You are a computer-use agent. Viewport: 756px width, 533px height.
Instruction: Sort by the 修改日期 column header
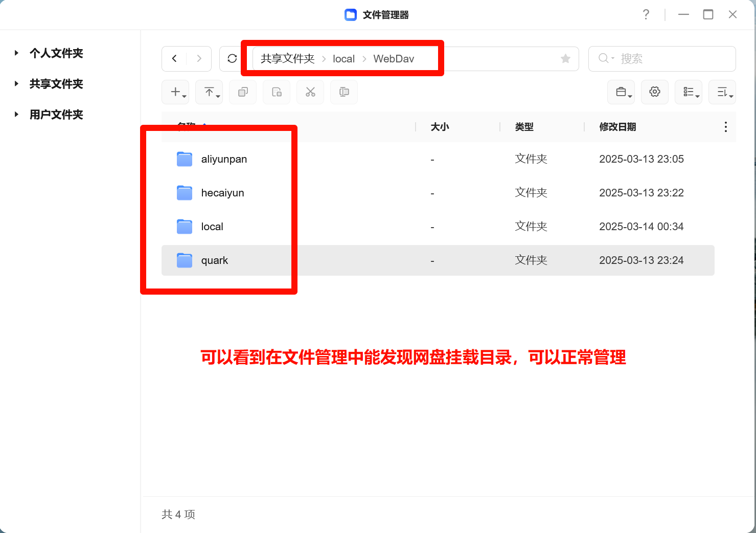(617, 127)
